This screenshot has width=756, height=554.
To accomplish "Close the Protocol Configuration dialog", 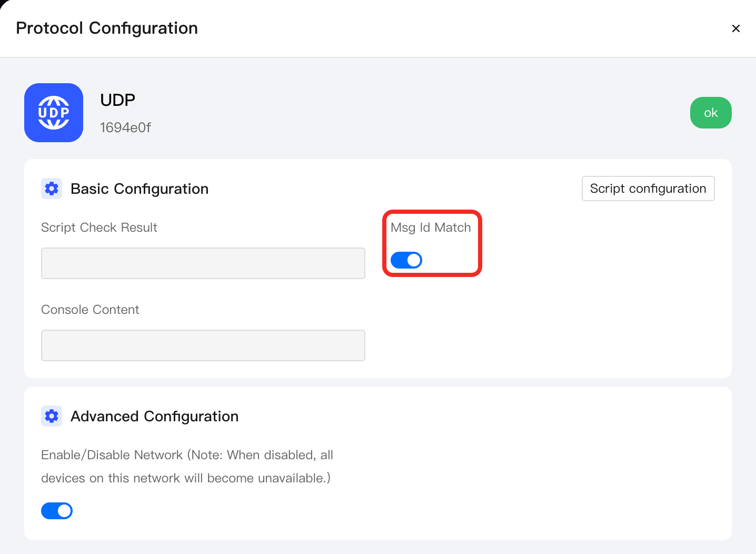I will pos(736,28).
